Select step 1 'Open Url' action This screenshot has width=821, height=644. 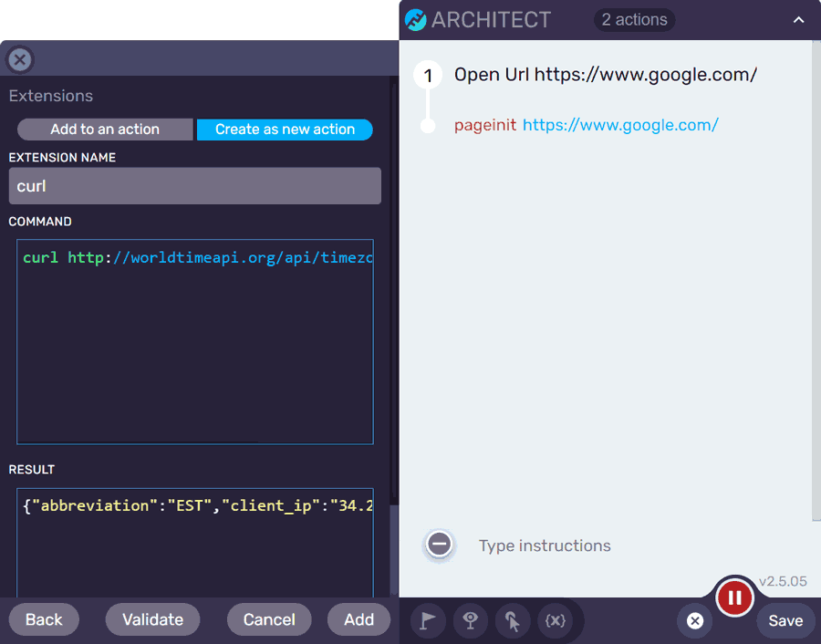(606, 75)
